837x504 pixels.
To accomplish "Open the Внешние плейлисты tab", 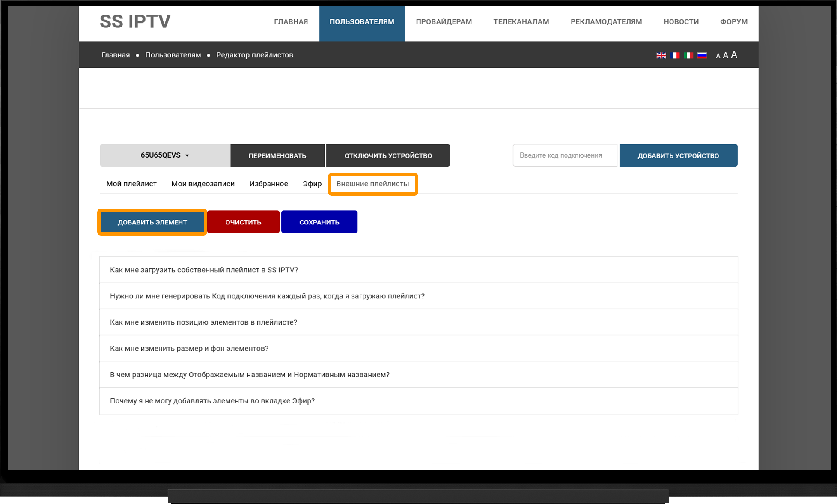I will point(372,184).
